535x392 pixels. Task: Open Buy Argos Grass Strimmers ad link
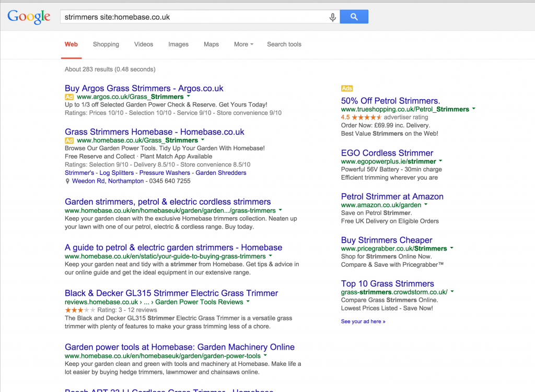pos(144,88)
